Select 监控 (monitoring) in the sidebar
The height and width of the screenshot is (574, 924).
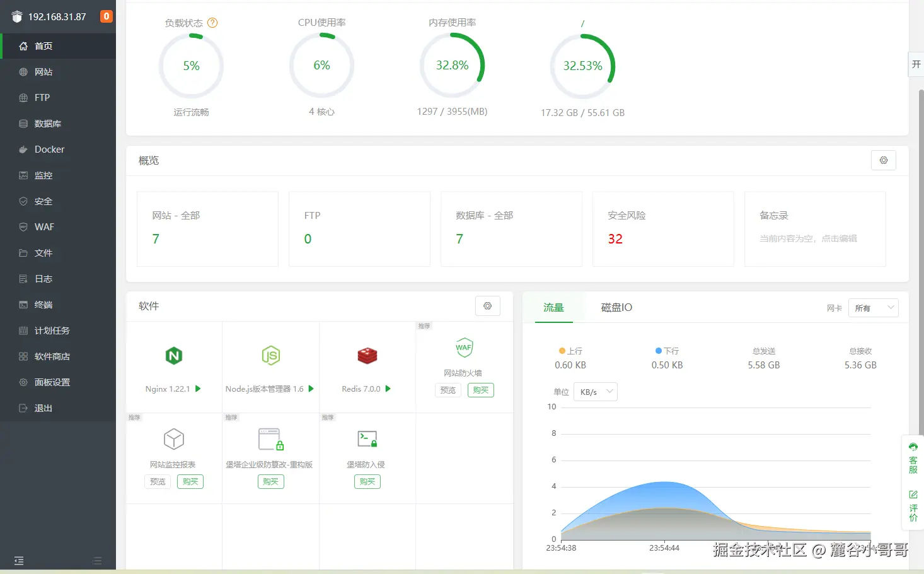click(43, 175)
